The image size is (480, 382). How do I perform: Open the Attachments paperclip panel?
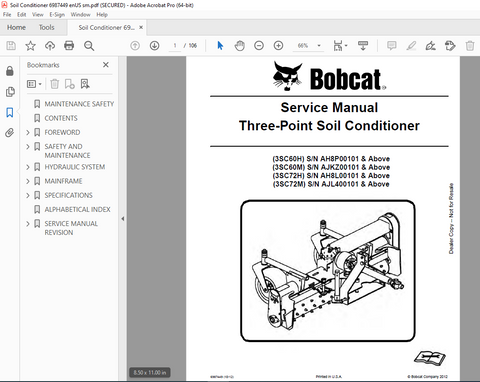click(x=10, y=133)
